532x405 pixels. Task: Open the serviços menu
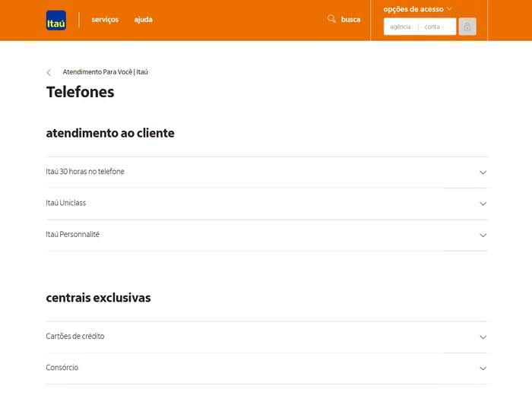click(x=105, y=20)
